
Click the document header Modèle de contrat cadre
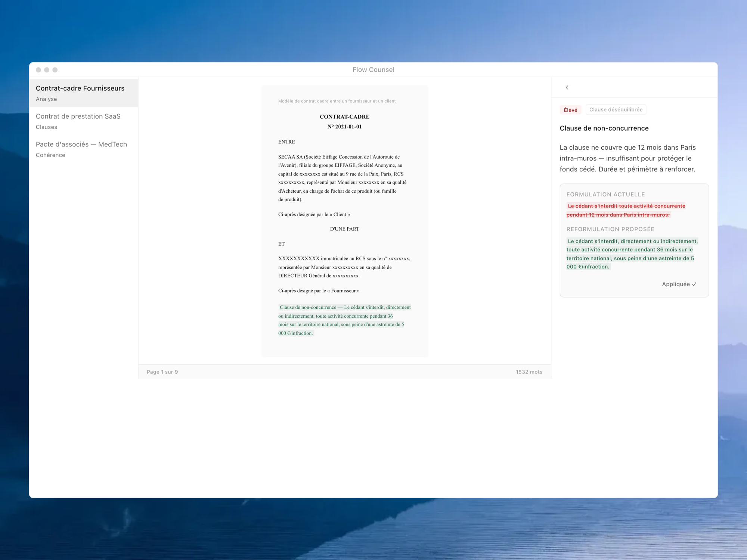click(337, 101)
